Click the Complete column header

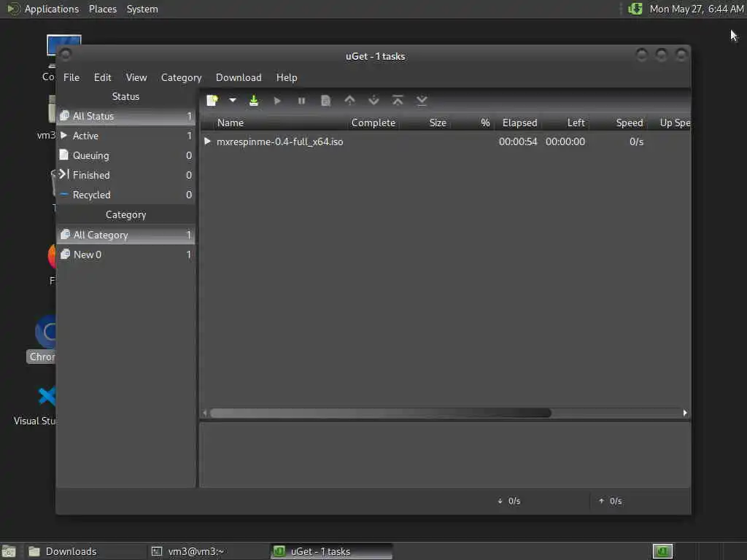point(373,122)
